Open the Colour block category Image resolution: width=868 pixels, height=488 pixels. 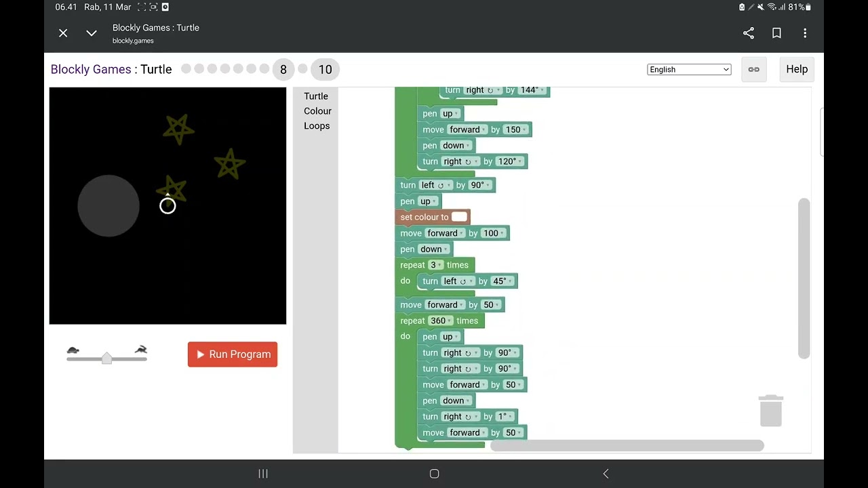[x=317, y=111]
